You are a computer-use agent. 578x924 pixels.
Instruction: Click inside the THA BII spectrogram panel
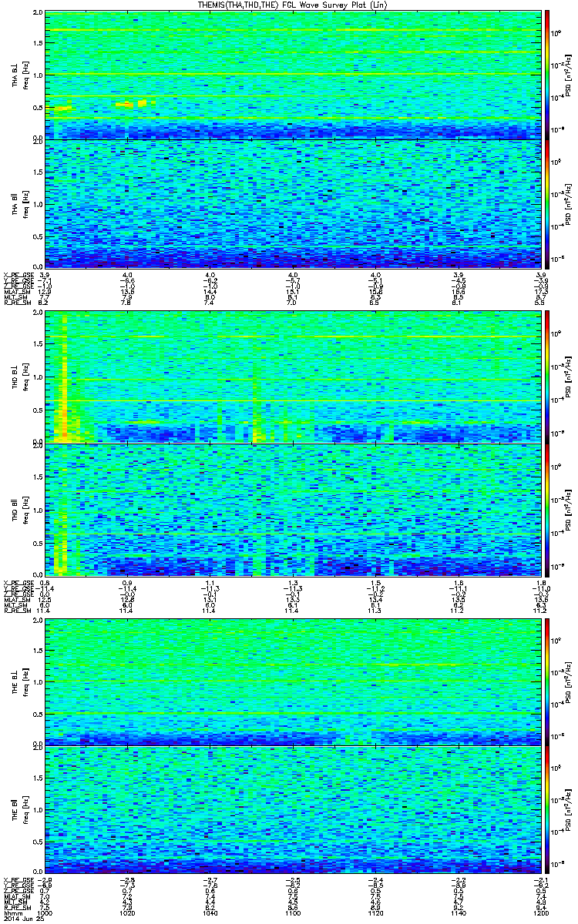292,204
